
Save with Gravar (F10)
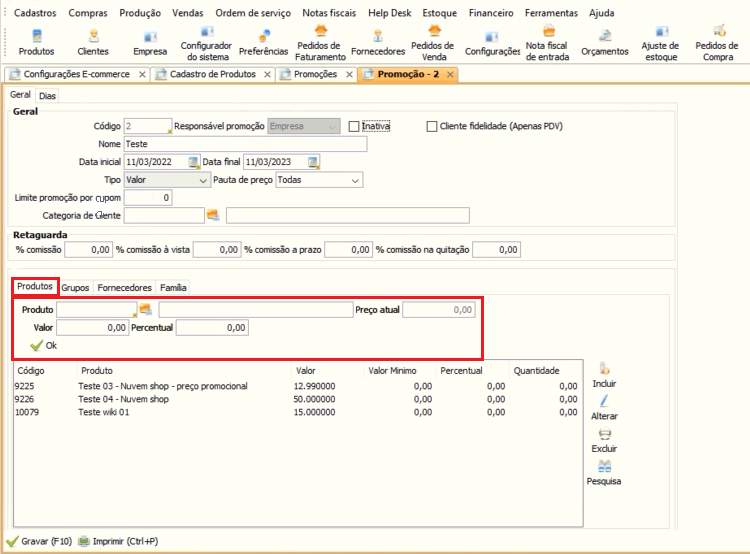pyautogui.click(x=39, y=541)
